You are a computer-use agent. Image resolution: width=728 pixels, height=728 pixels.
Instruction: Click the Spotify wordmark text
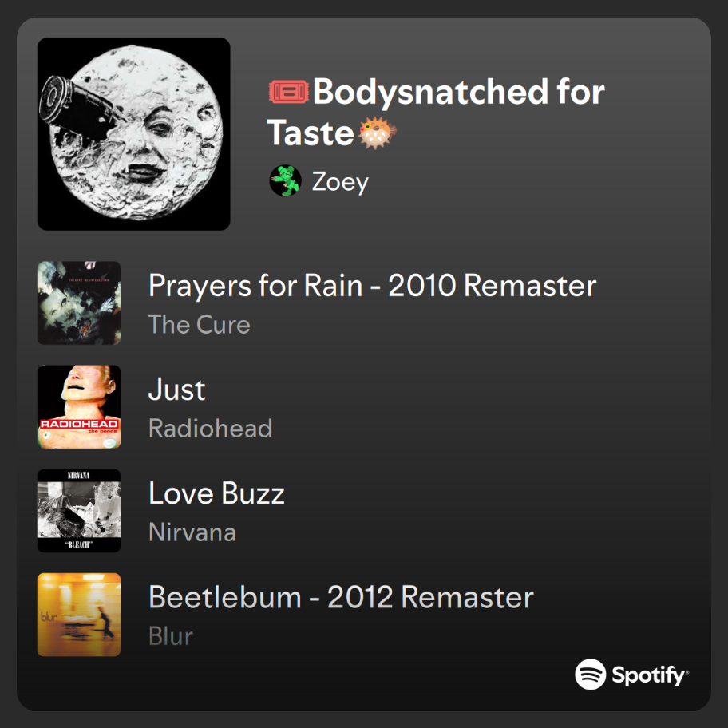pos(648,675)
